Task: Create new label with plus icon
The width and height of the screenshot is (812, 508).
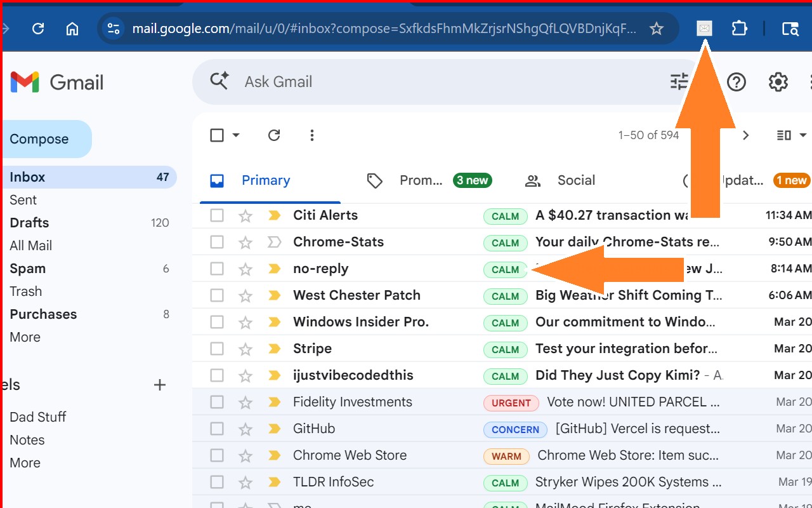Action: click(x=160, y=385)
